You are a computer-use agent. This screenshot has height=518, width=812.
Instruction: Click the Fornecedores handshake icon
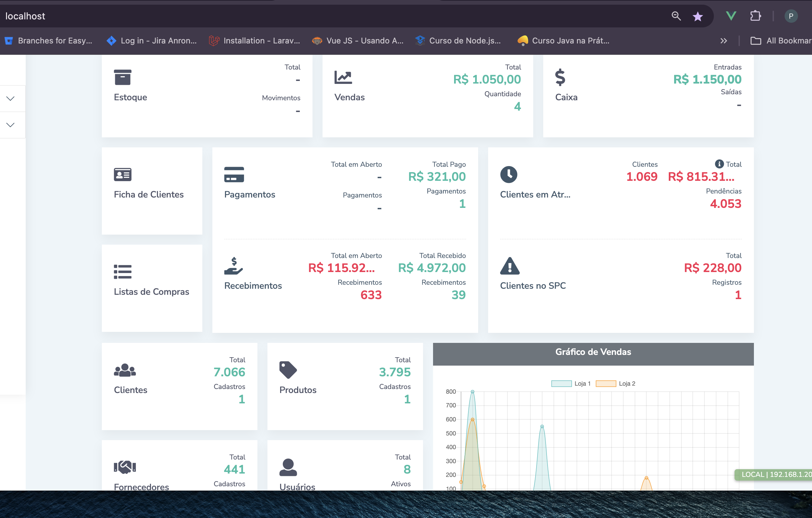[x=125, y=467]
